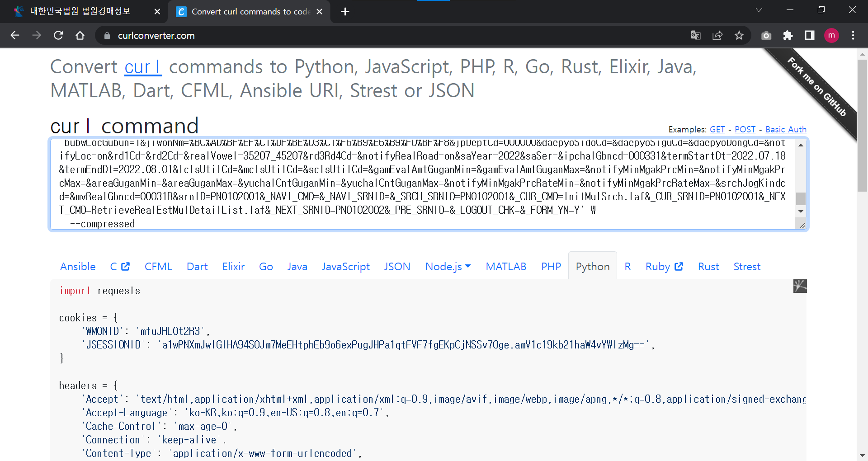Click the copy-to-clipboard icon on code
868x461 pixels.
[800, 286]
